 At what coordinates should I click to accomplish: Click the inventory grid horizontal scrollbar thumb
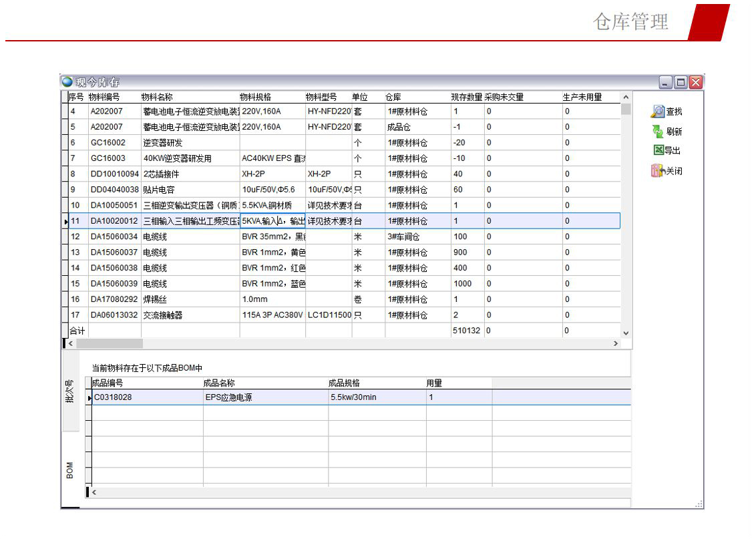coord(110,343)
